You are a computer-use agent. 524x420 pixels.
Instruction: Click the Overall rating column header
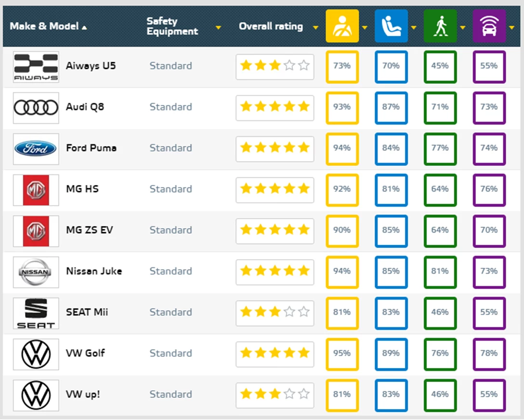click(271, 26)
